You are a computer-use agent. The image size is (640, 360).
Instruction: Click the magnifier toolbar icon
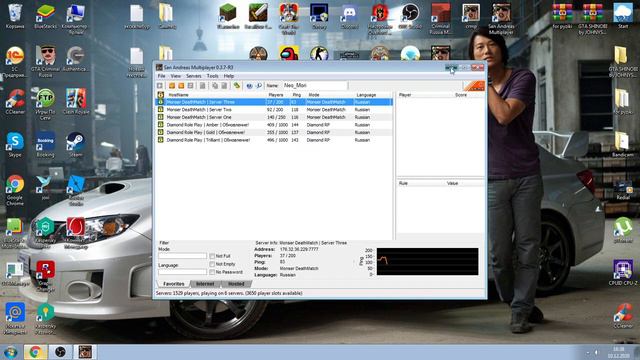[258, 86]
